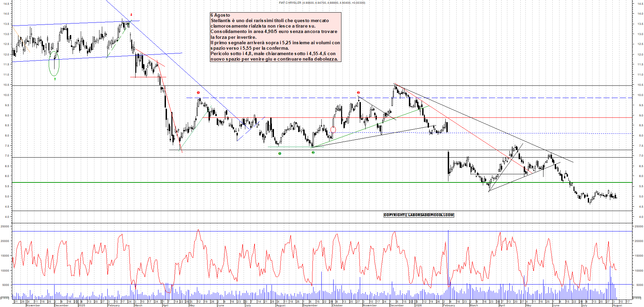Click the x10000 scale box at the right volume axis

coord(637,298)
